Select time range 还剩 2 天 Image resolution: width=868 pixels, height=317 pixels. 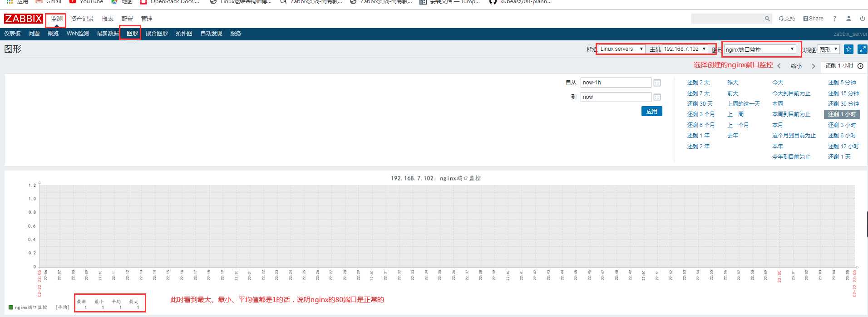pos(698,83)
